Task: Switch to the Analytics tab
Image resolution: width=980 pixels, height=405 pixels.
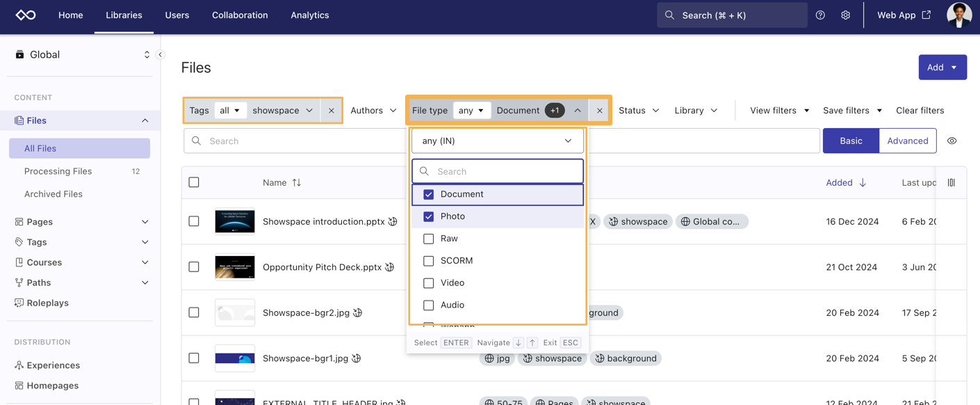Action: pyautogui.click(x=309, y=15)
